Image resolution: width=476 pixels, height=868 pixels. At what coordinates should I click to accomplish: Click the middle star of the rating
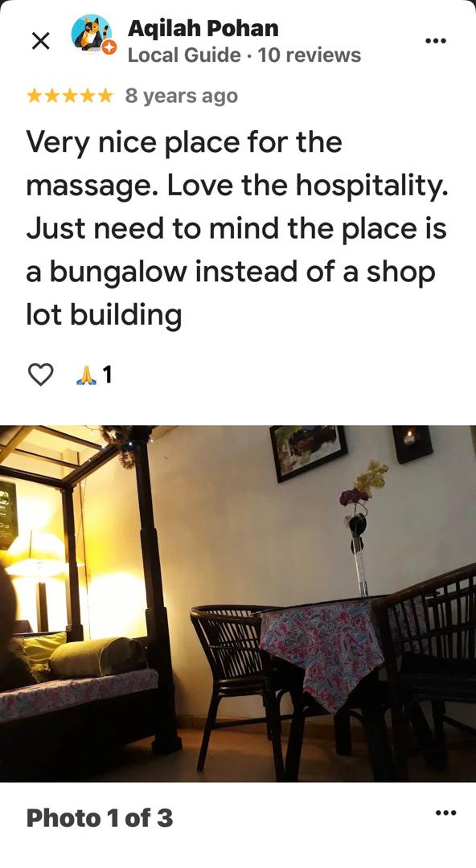coord(70,96)
